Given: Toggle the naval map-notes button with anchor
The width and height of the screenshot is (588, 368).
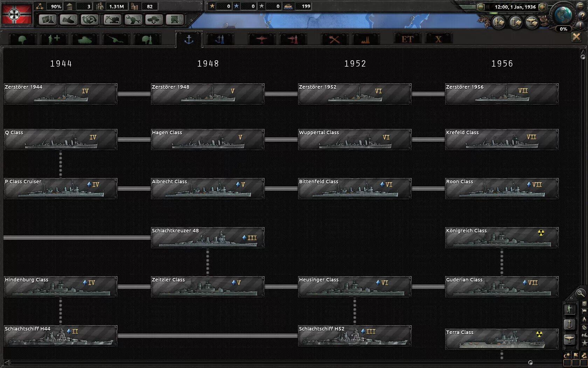Looking at the screenshot, I should point(515,22).
